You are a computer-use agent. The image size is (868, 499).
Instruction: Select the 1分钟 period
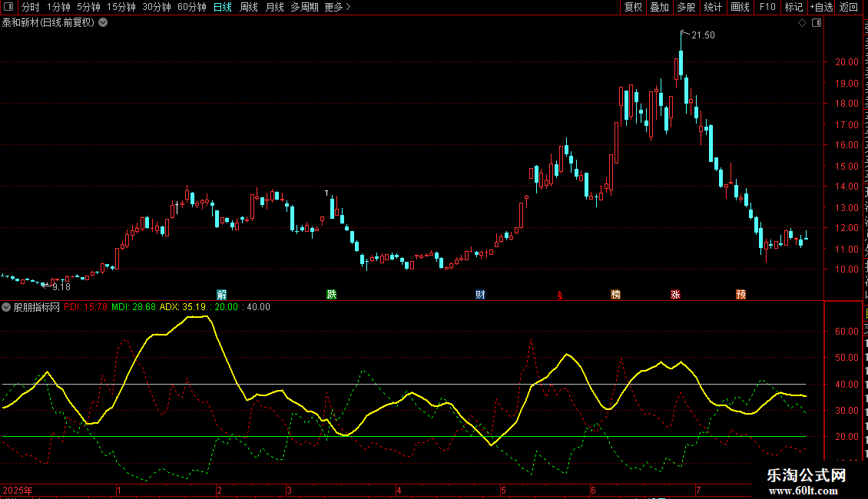click(x=58, y=7)
